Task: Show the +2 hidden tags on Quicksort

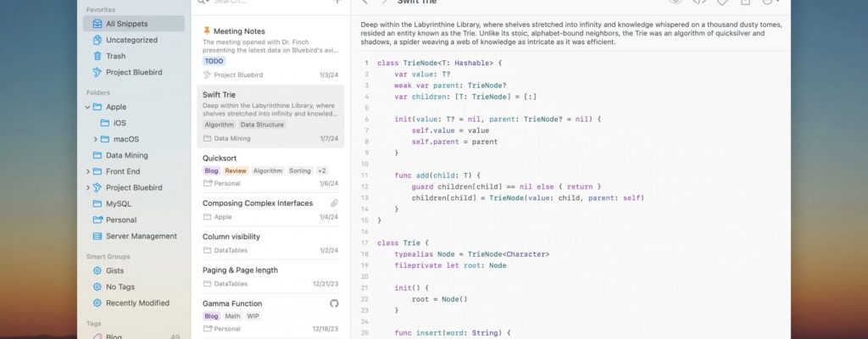Action: [321, 170]
